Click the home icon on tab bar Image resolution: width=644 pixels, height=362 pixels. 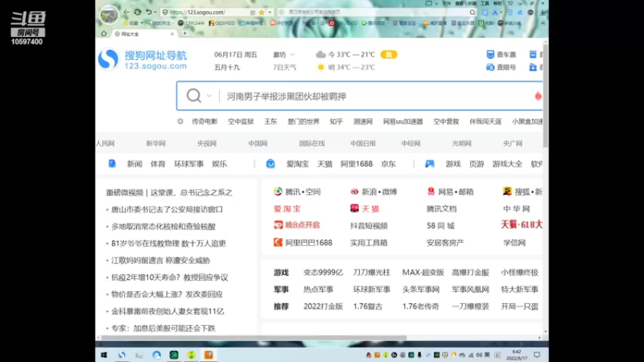[x=104, y=34]
